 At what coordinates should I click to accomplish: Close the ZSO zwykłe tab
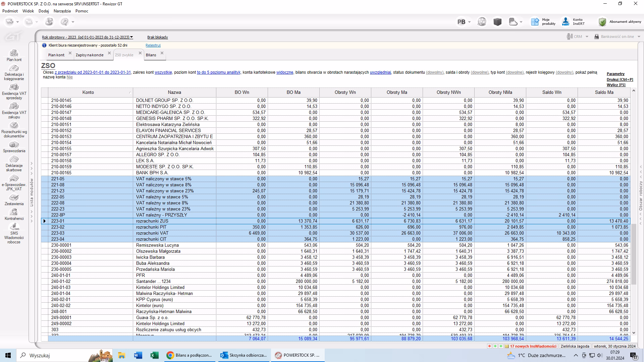click(140, 53)
